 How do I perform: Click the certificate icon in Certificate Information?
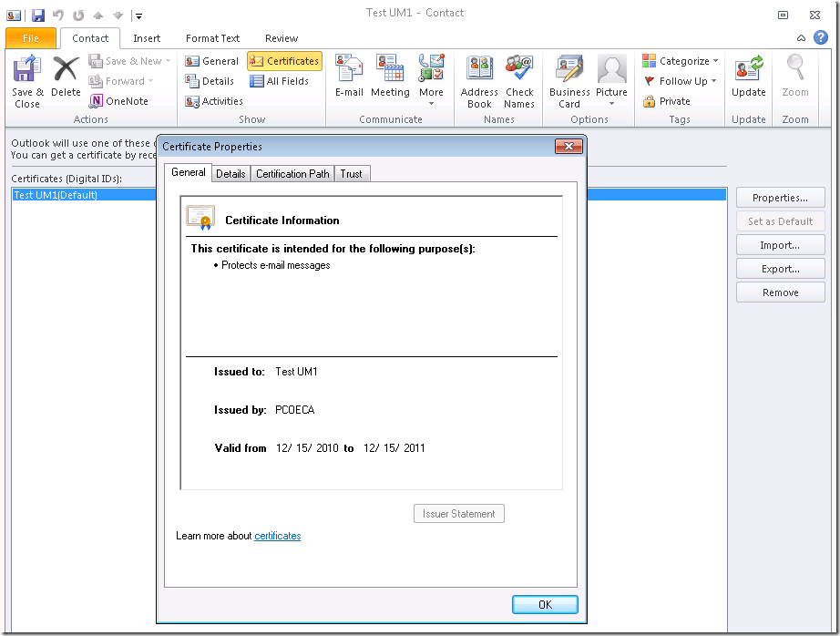[x=200, y=218]
